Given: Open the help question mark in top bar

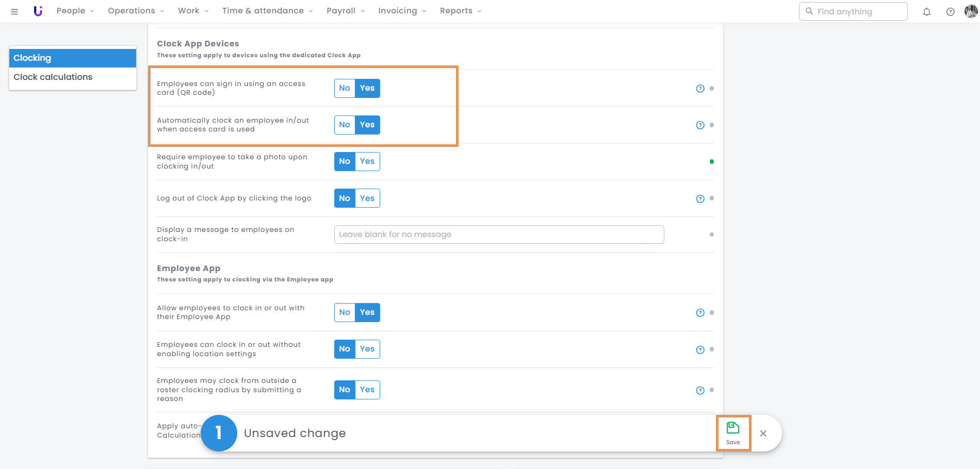Looking at the screenshot, I should (950, 11).
